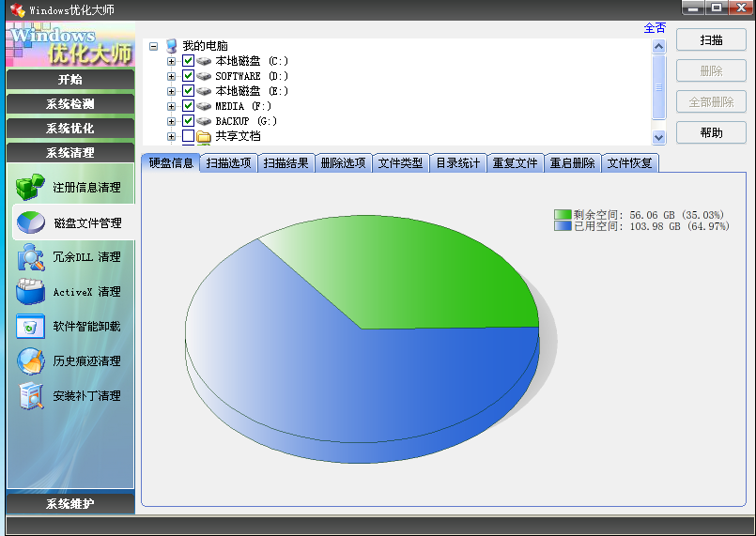Open the 文件恢复 tab
756x536 pixels.
click(x=629, y=163)
